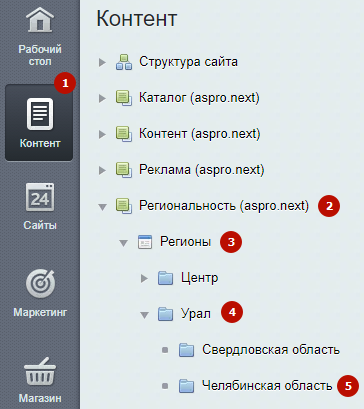Select the Магазин menu label

point(40,398)
